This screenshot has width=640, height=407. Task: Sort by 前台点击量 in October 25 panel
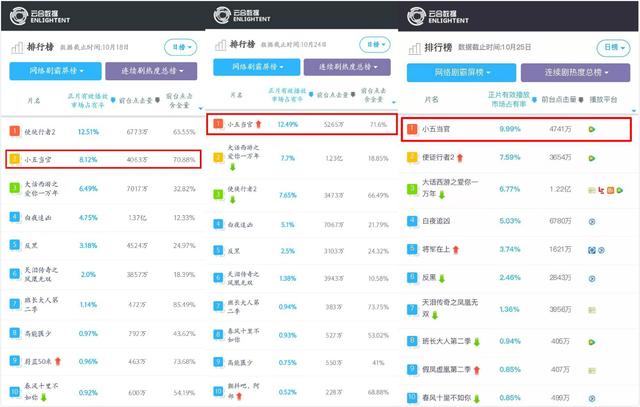580,100
